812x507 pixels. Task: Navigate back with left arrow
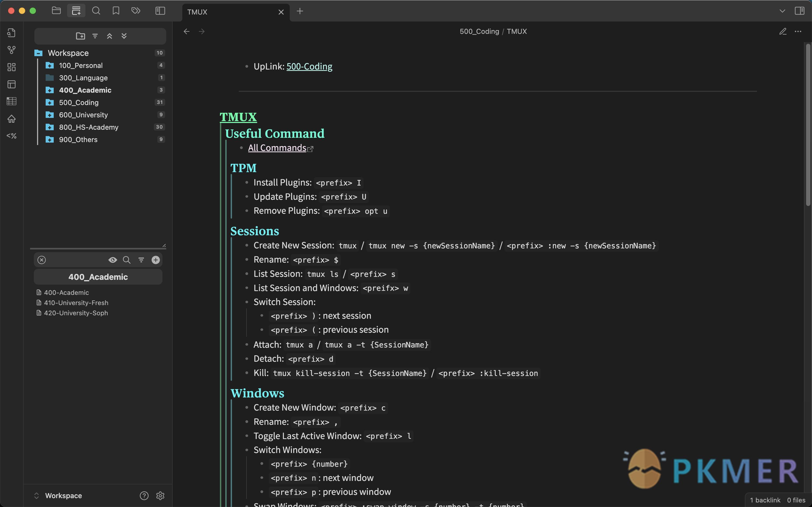[x=187, y=31]
